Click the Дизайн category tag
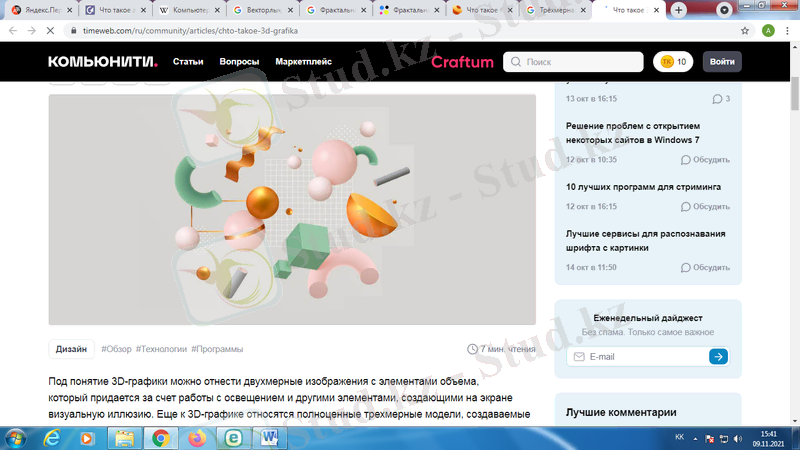 coord(71,349)
